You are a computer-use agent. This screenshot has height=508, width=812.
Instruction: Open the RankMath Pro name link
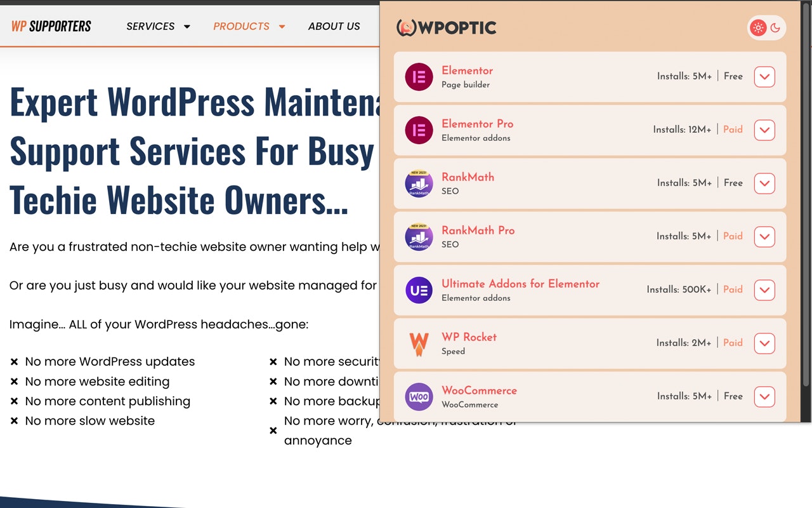pyautogui.click(x=478, y=231)
